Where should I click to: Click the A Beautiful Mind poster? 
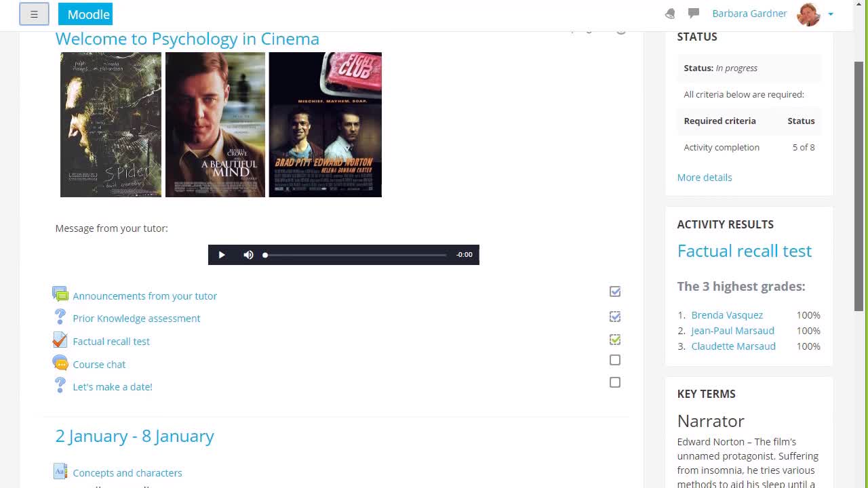[215, 125]
